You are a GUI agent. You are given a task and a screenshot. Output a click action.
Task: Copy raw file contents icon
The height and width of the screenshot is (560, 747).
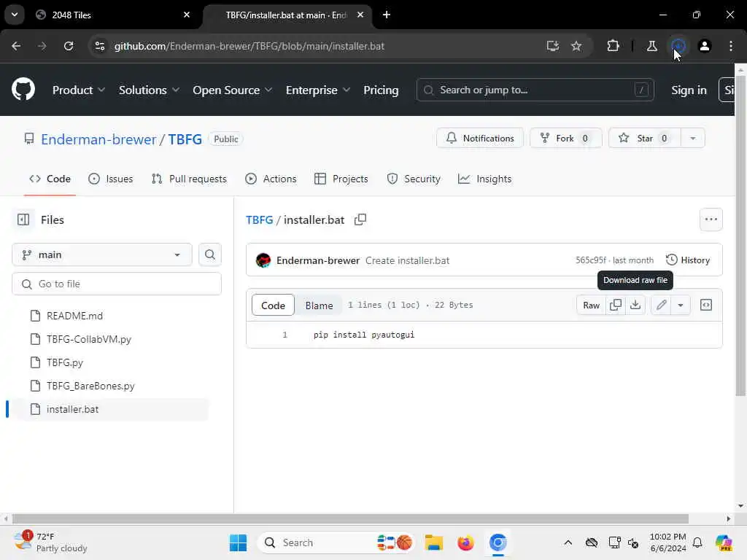tap(615, 305)
